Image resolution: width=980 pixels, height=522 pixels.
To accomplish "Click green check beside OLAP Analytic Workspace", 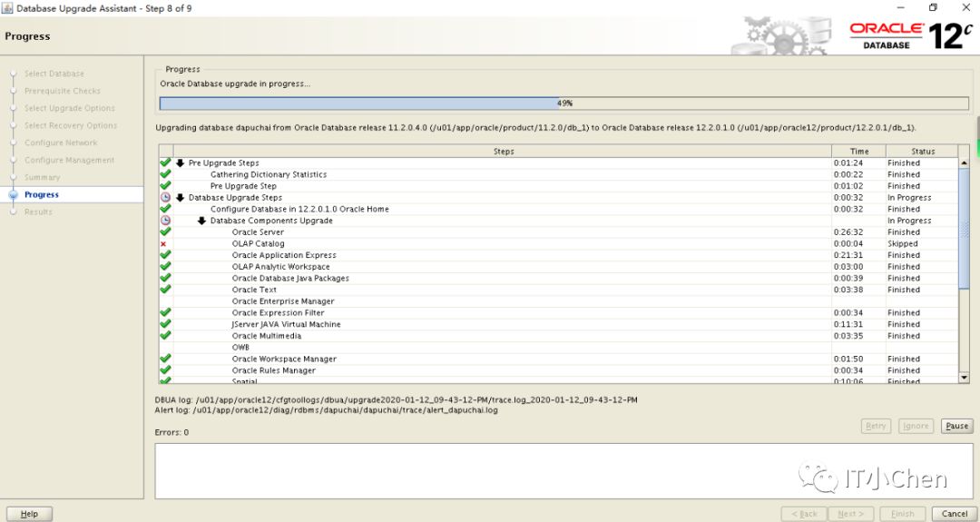I will click(165, 266).
